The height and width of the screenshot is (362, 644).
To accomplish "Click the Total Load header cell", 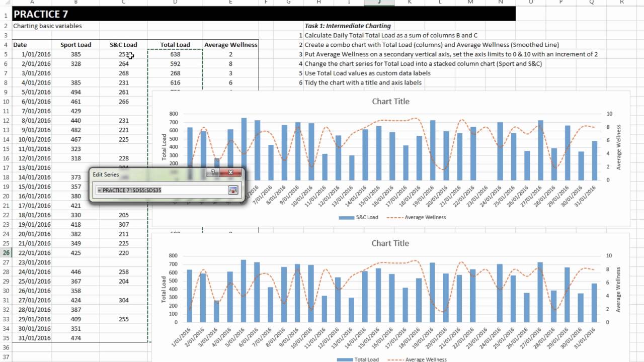I will click(x=175, y=45).
